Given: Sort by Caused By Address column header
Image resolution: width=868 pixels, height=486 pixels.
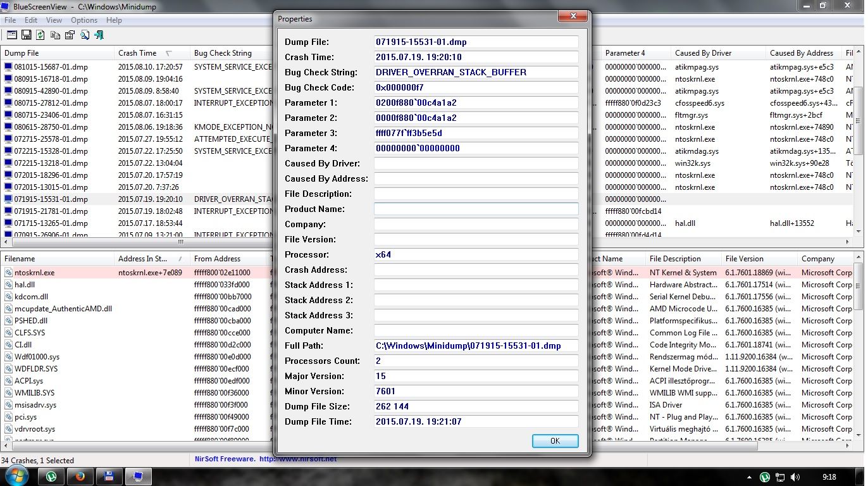Looking at the screenshot, I should coord(803,53).
